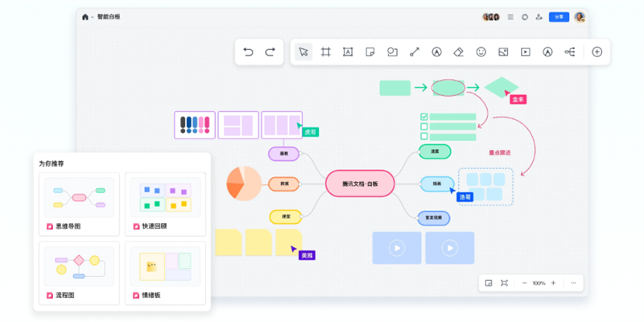Open the 思维导图 template card
The width and height of the screenshot is (644, 322).
tap(79, 204)
